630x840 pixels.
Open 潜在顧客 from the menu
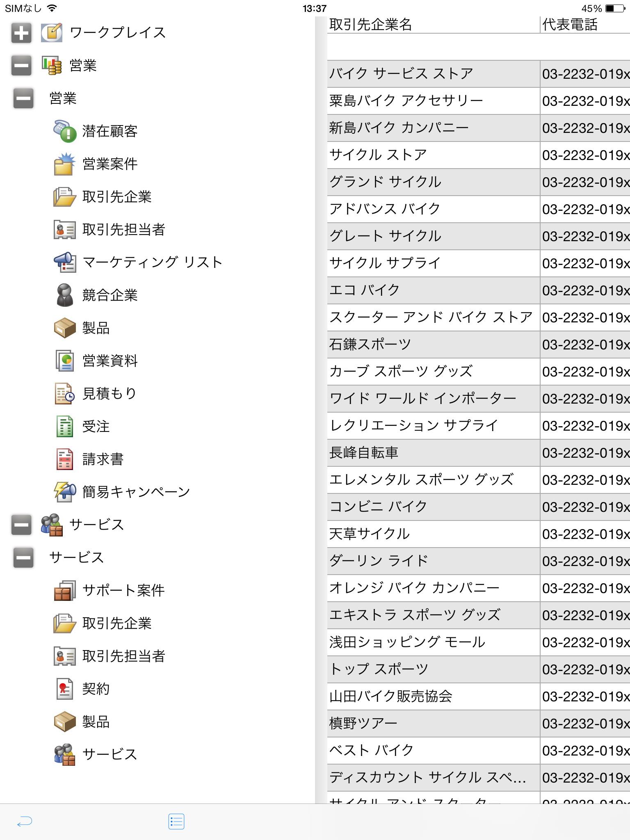click(110, 131)
